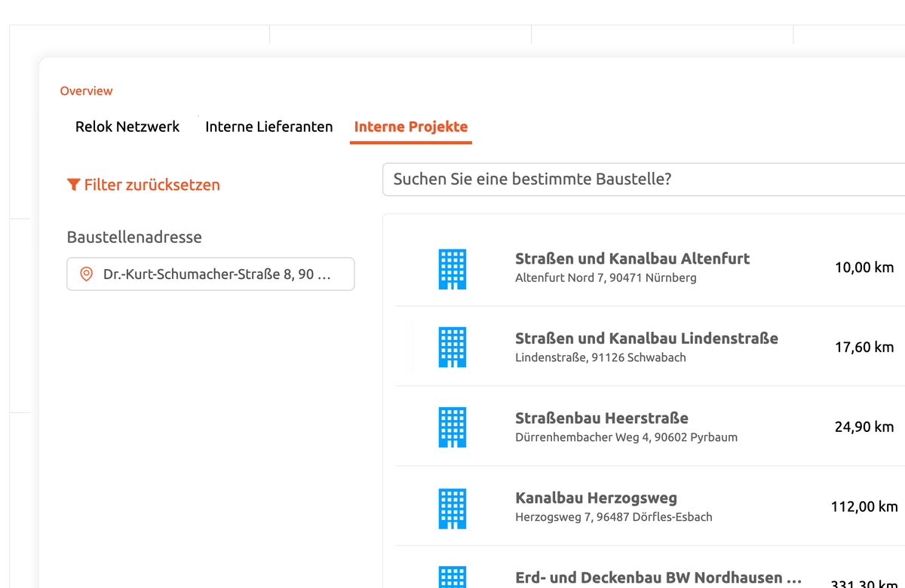
Task: Select the Interne Projekte tab
Action: [410, 127]
